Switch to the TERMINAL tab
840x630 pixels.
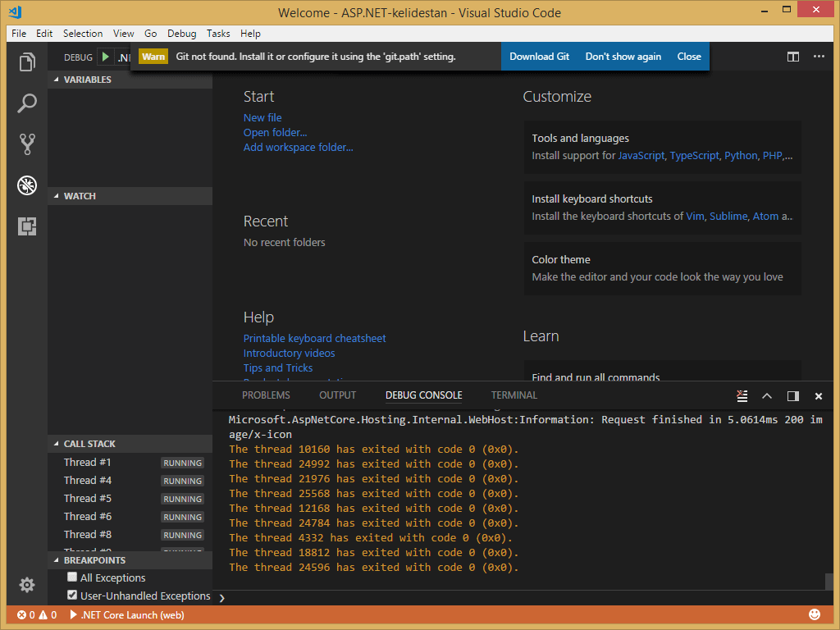click(x=514, y=395)
